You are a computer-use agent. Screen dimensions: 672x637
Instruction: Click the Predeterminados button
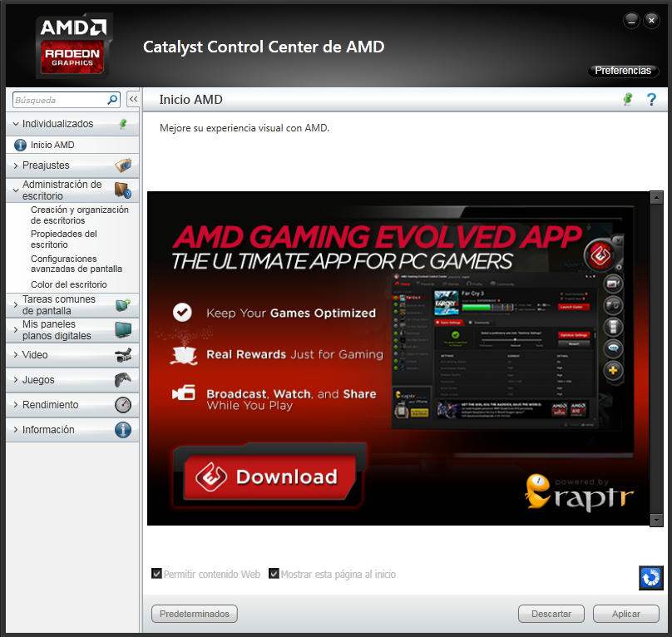coord(195,614)
